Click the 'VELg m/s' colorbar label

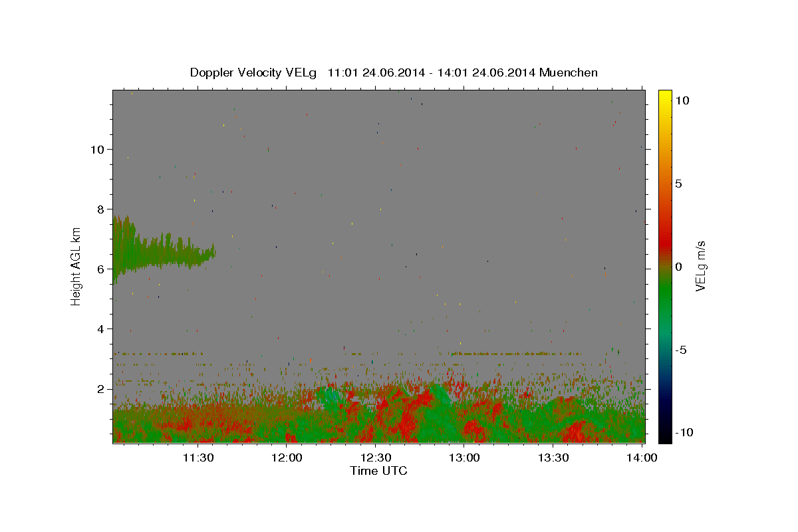[700, 265]
